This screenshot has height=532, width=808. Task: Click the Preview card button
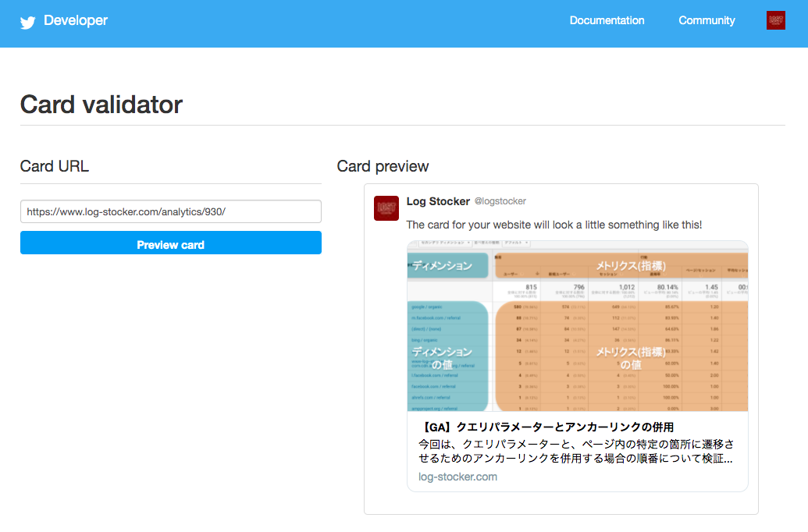pos(170,243)
